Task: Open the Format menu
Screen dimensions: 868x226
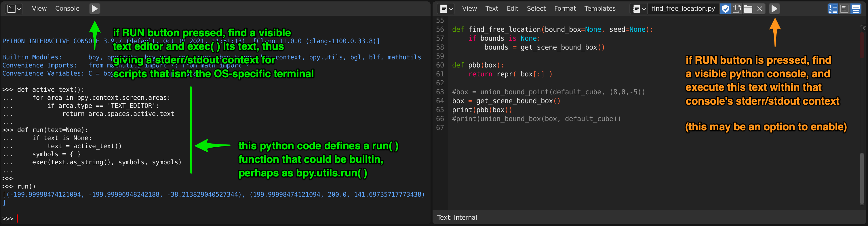Action: click(x=565, y=8)
